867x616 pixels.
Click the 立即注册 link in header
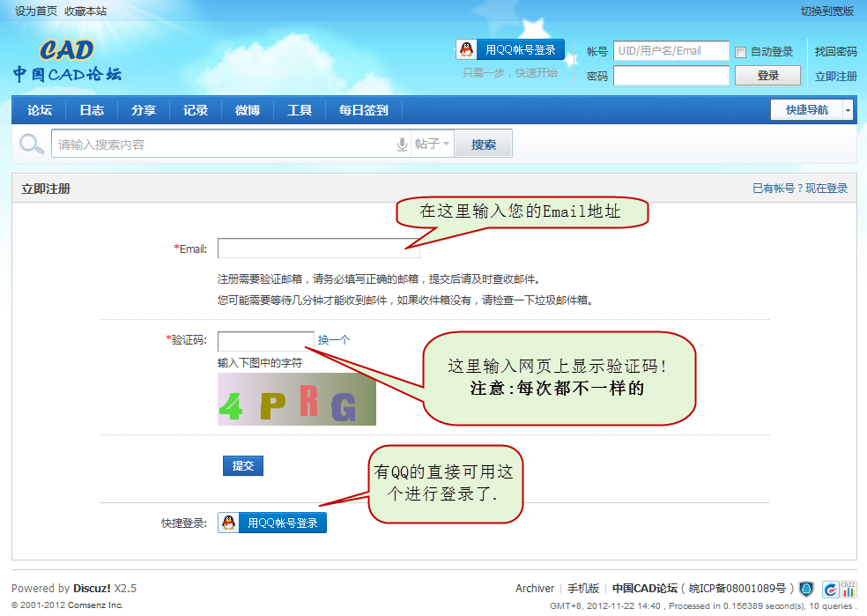835,77
